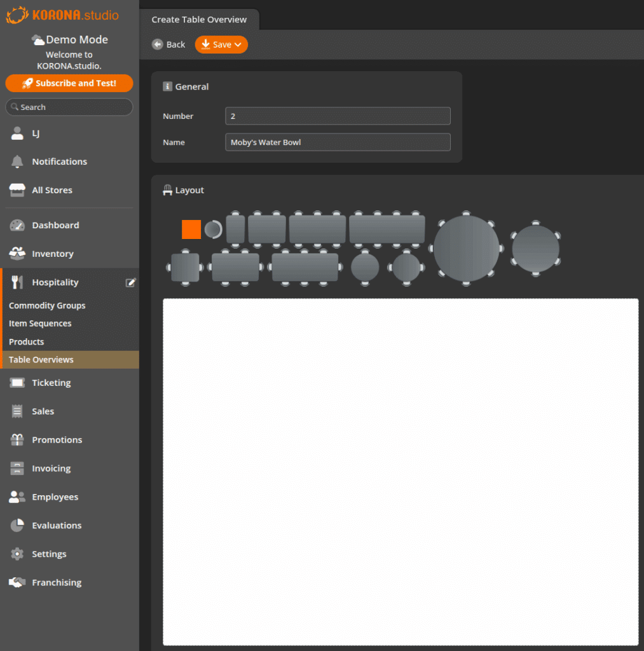
Task: Click the Demo Mode cloud icon
Action: [38, 40]
